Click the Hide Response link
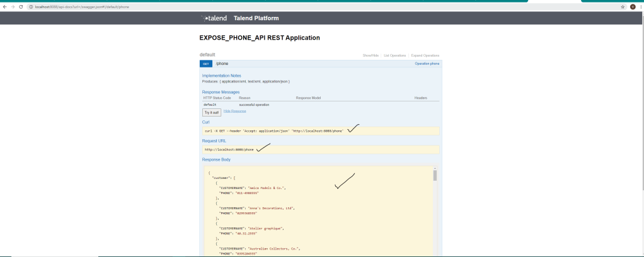 click(234, 111)
